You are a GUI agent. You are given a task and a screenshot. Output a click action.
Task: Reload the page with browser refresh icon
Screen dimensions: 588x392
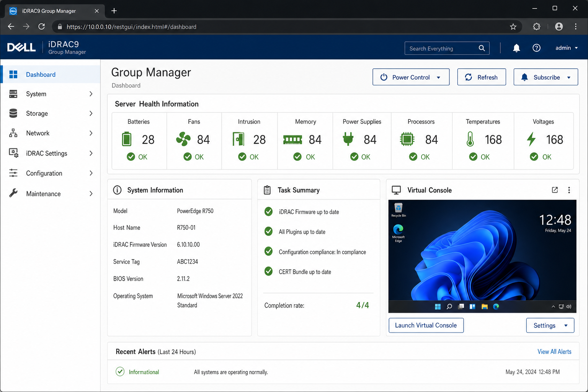tap(42, 26)
